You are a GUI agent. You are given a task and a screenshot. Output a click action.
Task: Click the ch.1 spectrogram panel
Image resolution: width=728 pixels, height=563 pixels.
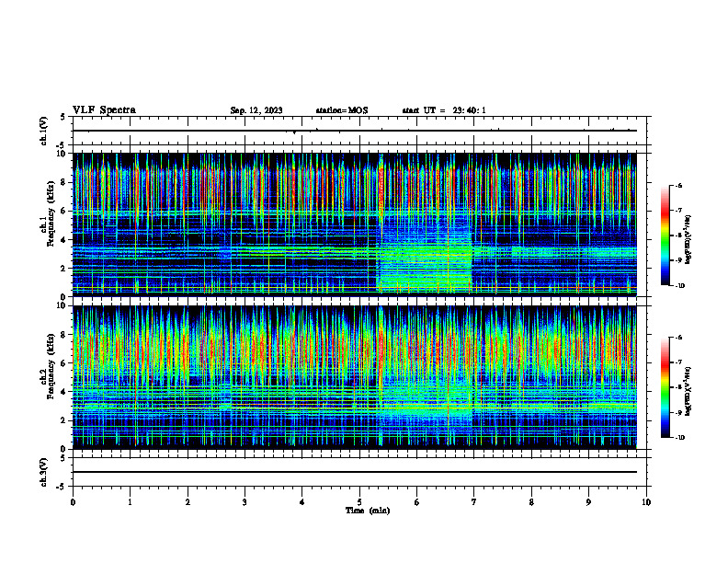pos(354,224)
